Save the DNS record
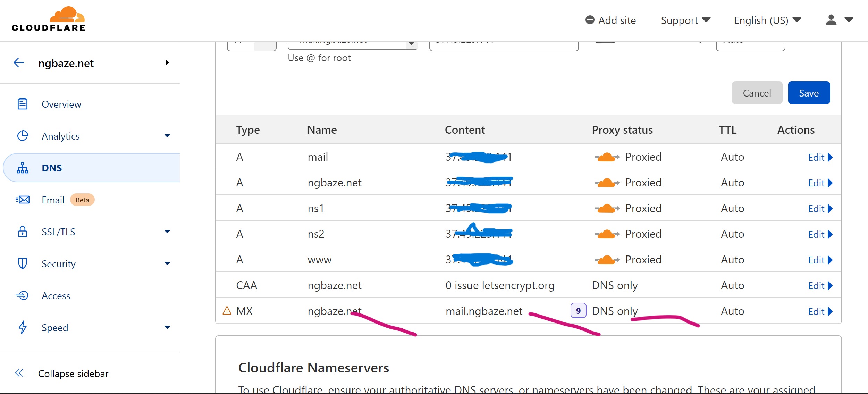868x394 pixels. pos(808,93)
